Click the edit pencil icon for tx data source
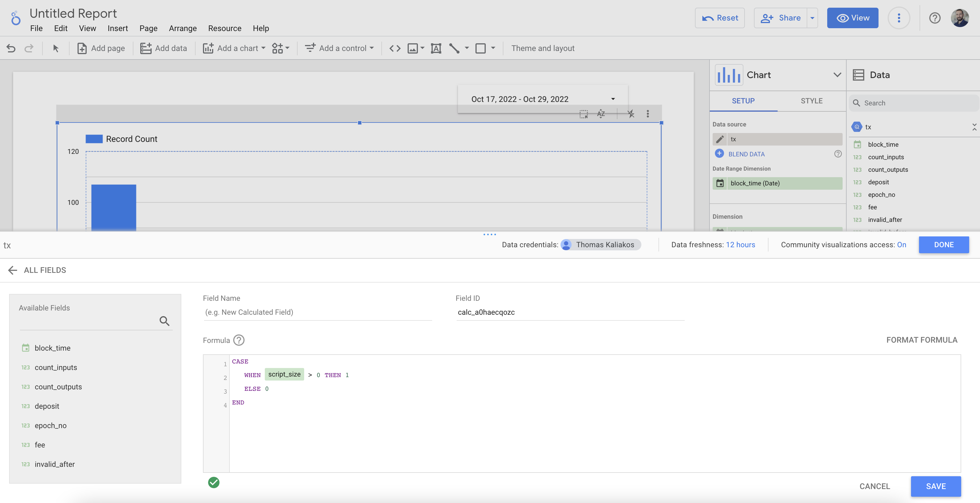 pos(720,139)
